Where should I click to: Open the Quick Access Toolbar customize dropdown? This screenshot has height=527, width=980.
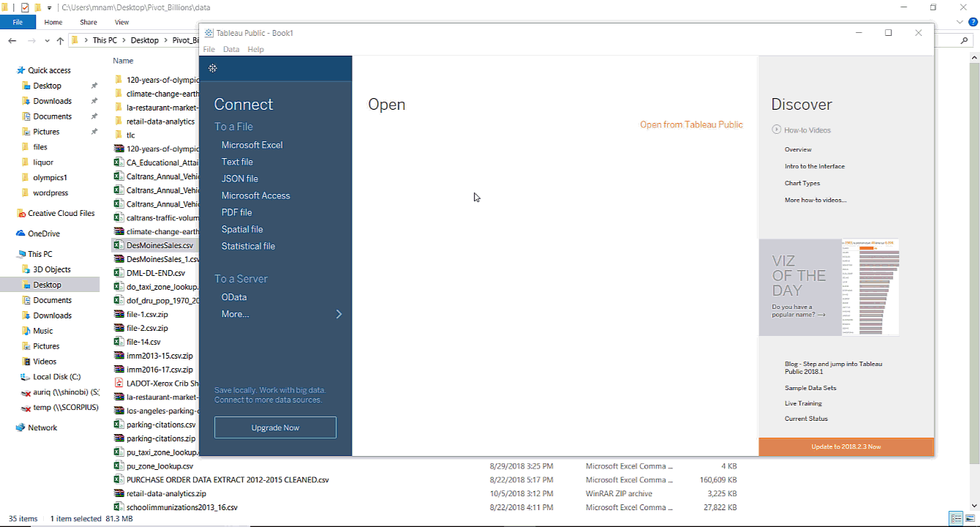point(49,7)
